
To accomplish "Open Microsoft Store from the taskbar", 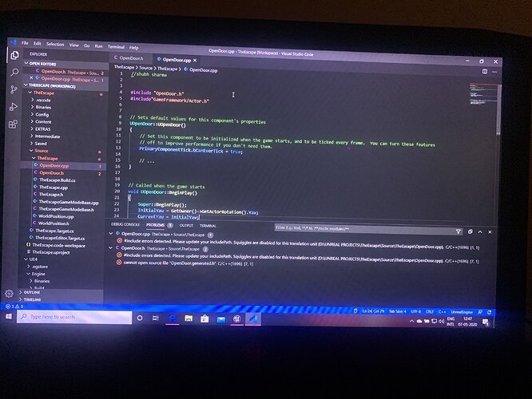I will click(204, 318).
